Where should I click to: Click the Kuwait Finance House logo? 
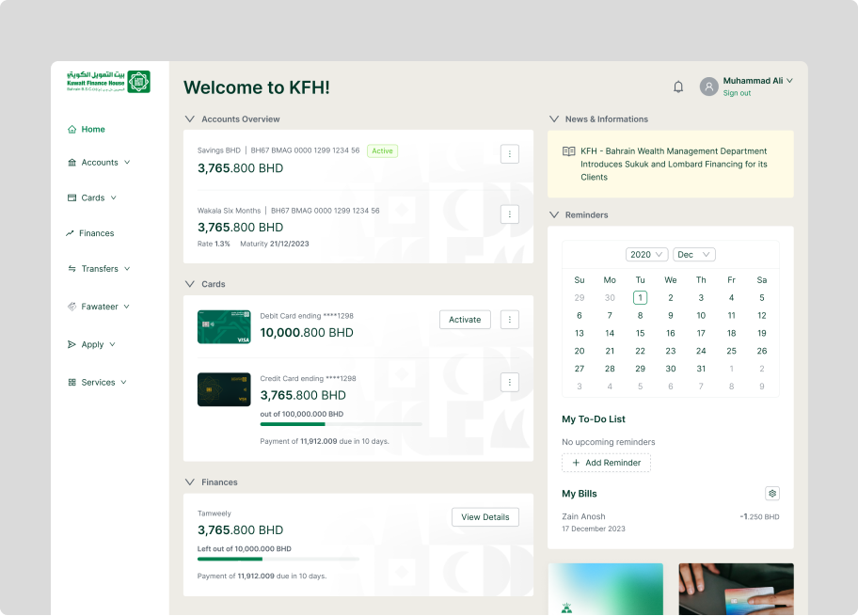click(108, 82)
